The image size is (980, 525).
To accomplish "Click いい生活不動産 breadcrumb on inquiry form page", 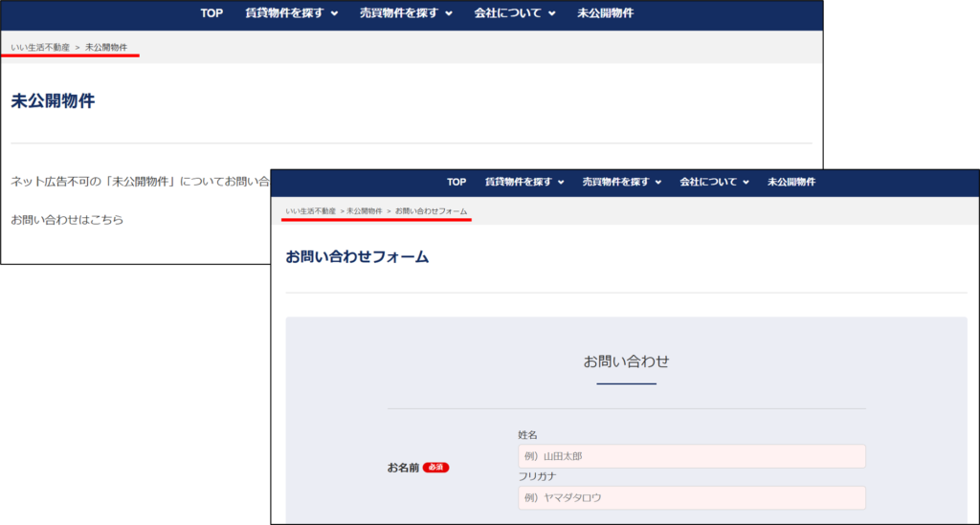I will click(310, 210).
